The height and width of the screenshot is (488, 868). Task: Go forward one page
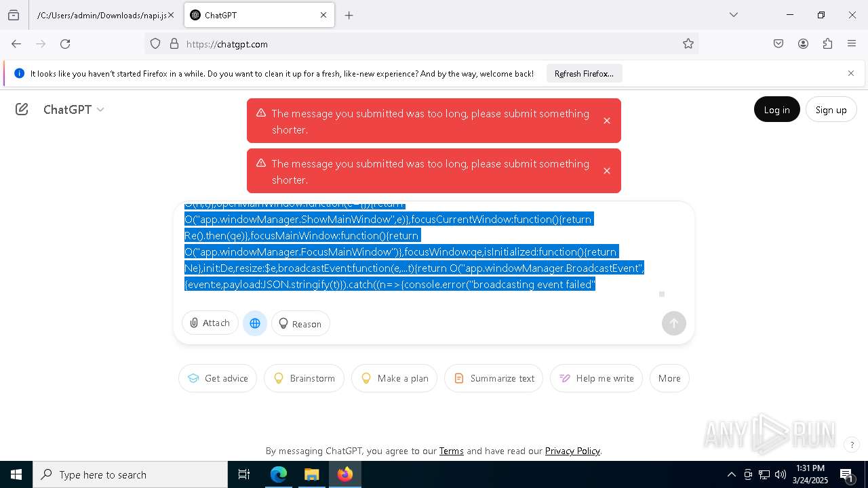point(41,44)
